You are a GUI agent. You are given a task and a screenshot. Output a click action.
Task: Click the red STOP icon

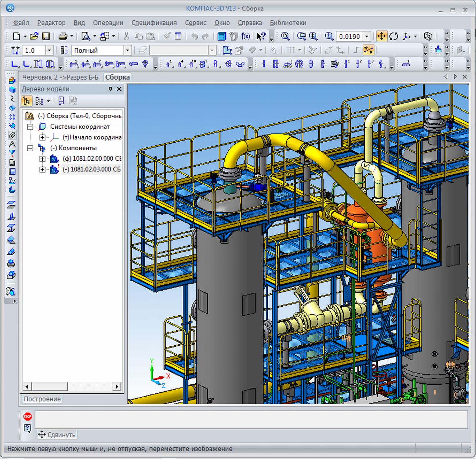28,416
